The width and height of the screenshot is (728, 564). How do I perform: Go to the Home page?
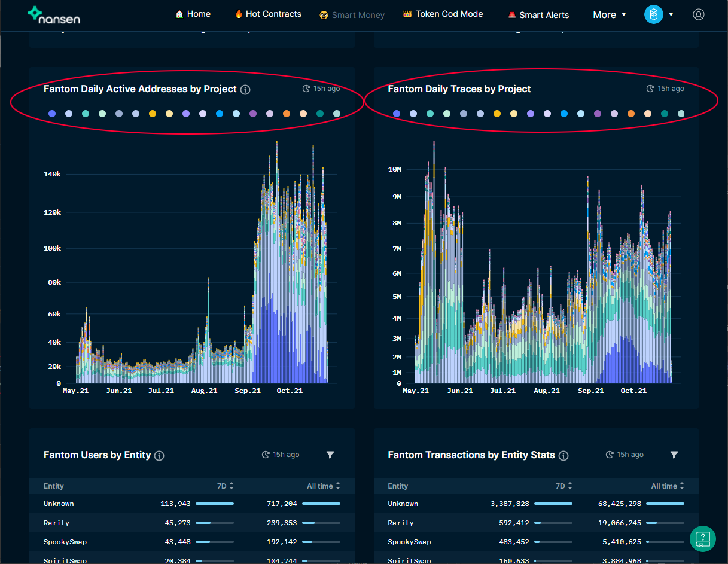click(193, 13)
